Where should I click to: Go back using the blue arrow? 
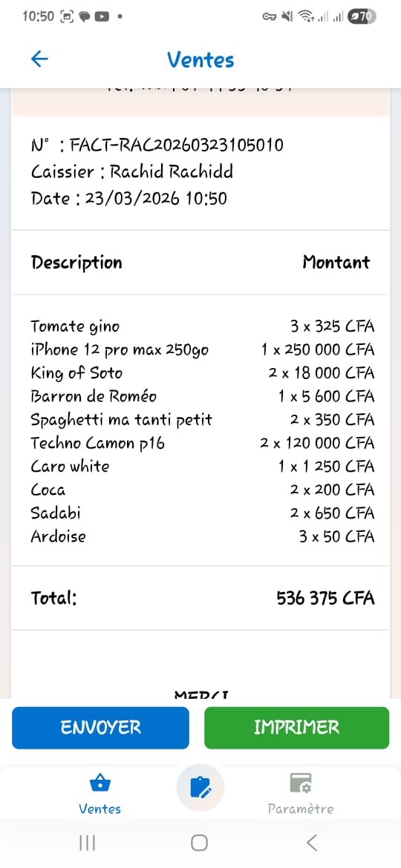39,59
